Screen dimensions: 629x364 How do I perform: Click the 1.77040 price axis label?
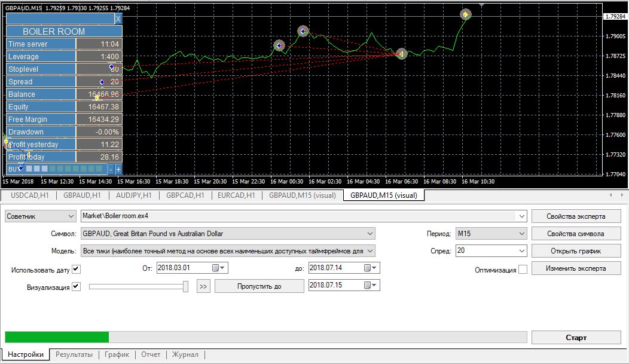point(616,175)
